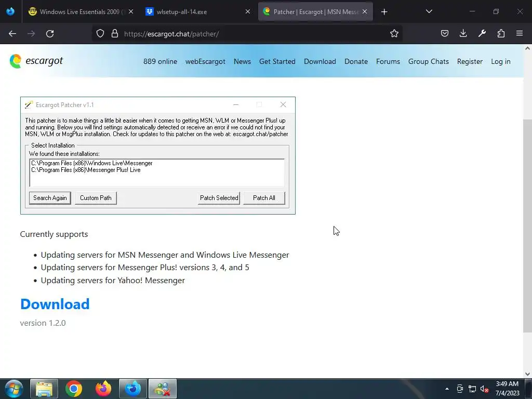Open Firefox from the taskbar
This screenshot has width=532, height=399.
(103, 389)
